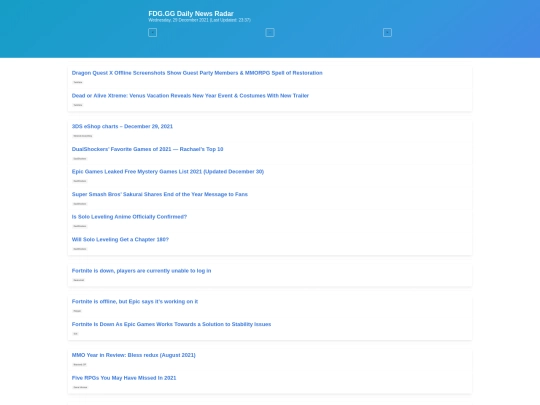
Task: Click source tag under MMO Year in Review headline
Action: [x=80, y=365]
